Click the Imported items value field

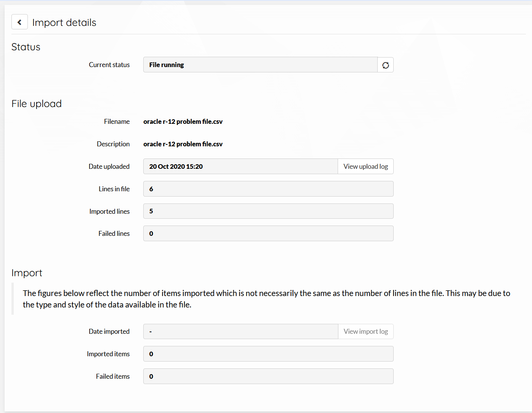point(268,354)
